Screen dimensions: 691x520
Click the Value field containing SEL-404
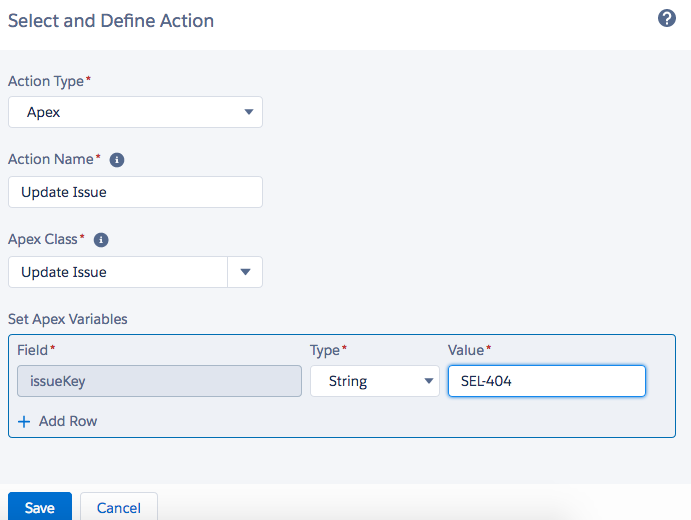[546, 381]
